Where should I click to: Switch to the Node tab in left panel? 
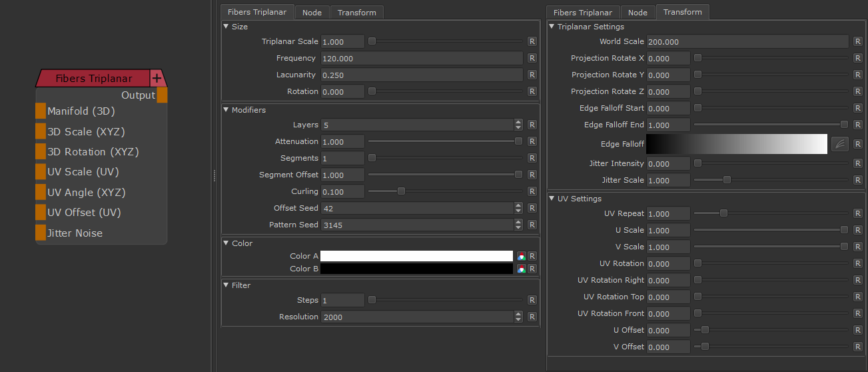tap(311, 13)
